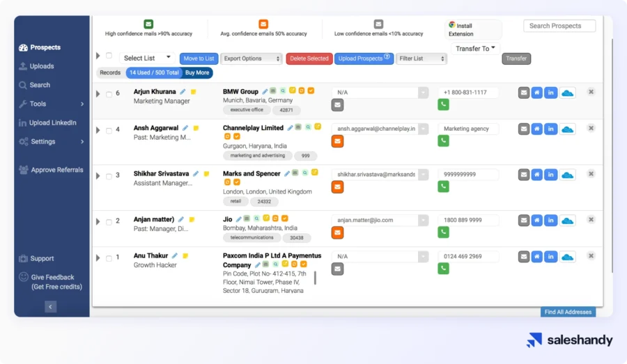This screenshot has width=627, height=364.
Task: Click the green phone icon under 0124 469 2969
Action: (x=443, y=269)
